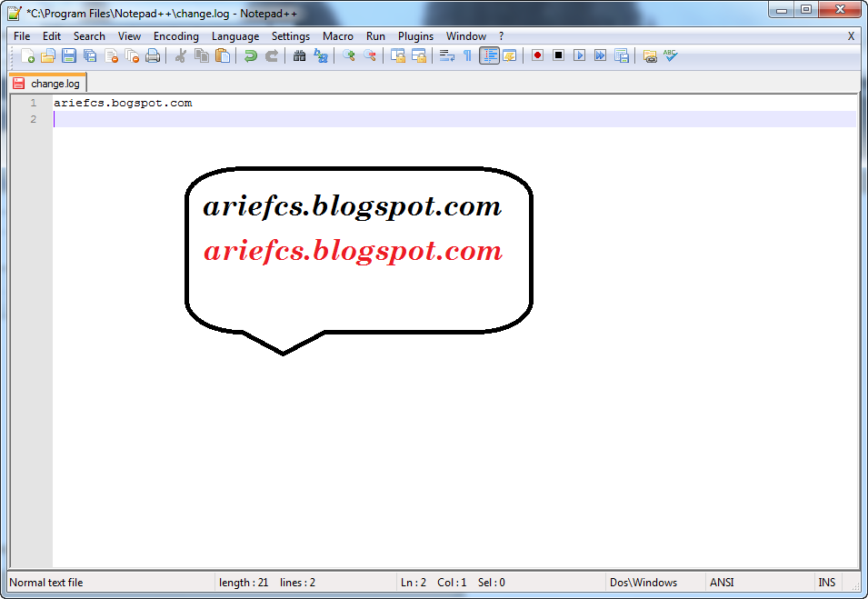Click the text ariefcs.bogspot.com on line 1
The width and height of the screenshot is (868, 599).
click(x=123, y=103)
